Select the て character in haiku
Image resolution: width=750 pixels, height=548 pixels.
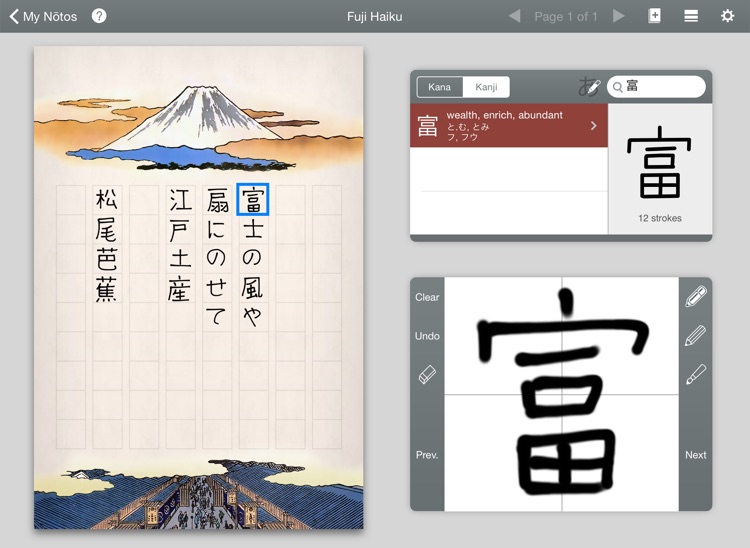tap(216, 317)
